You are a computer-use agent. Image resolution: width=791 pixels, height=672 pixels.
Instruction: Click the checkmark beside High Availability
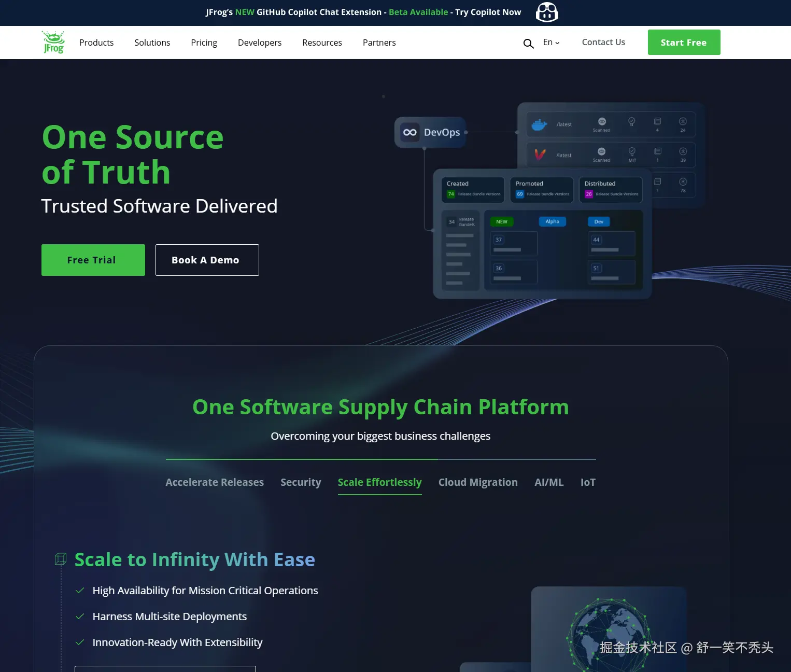[x=80, y=591]
